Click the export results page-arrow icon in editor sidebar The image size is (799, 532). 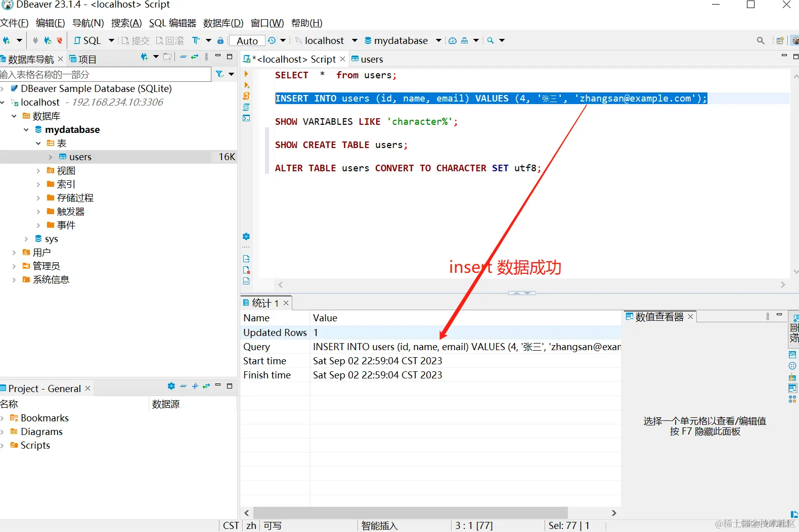(246, 259)
